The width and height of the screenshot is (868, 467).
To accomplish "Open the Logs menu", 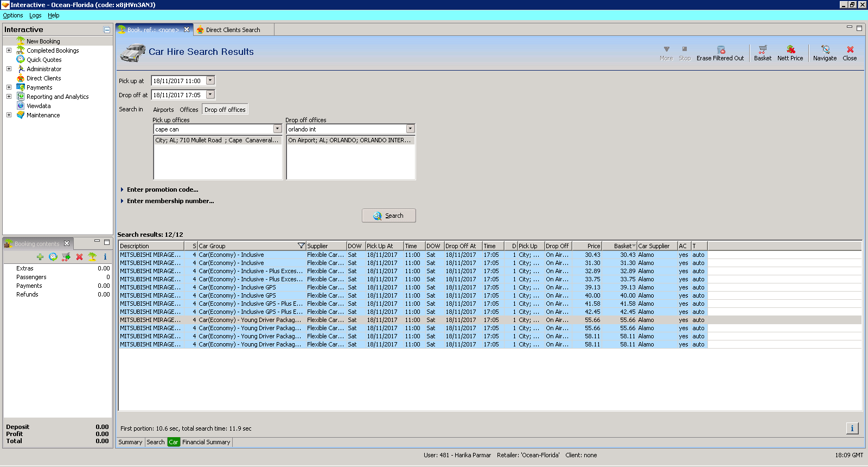I will 35,15.
